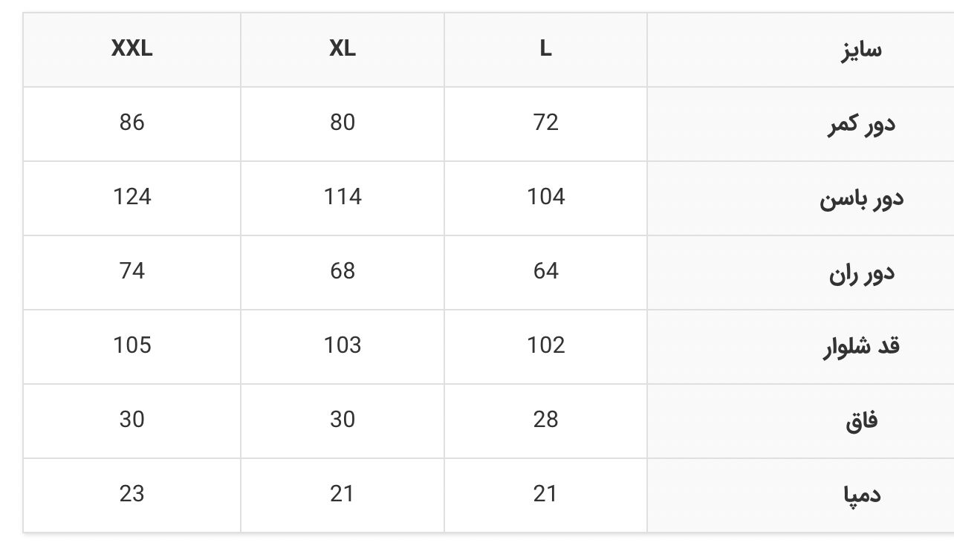Select the XL waist value 80
Image resolution: width=954 pixels, height=560 pixels.
(343, 123)
